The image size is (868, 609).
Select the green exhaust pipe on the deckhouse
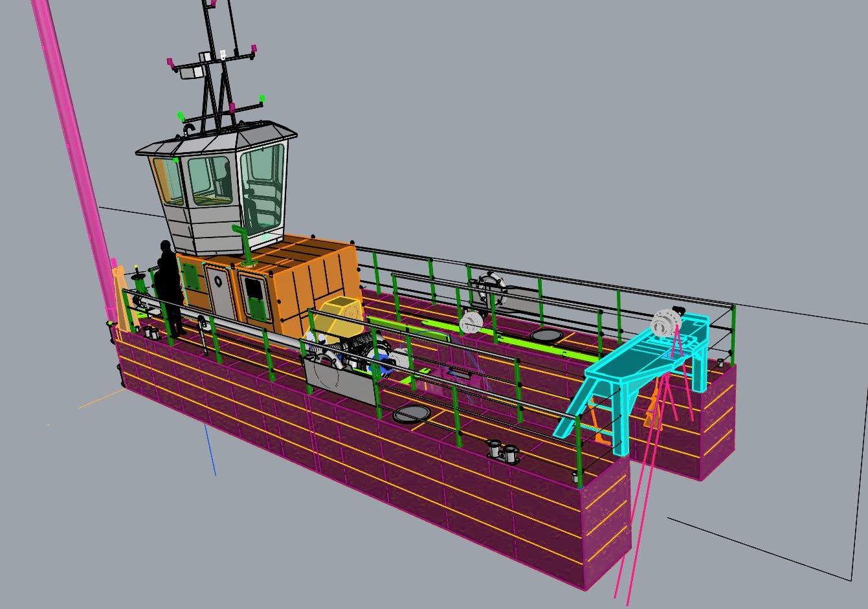coord(245,245)
